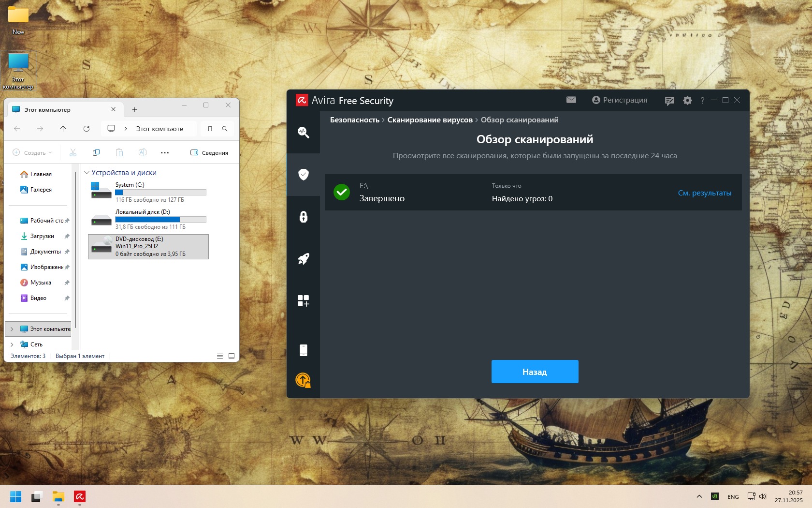This screenshot has width=812, height=508.
Task: Click the Avira mobile phone icon
Action: [x=303, y=350]
